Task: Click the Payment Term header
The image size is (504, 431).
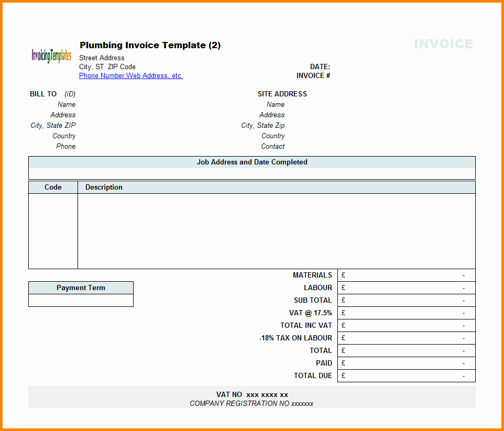Action: coord(81,288)
